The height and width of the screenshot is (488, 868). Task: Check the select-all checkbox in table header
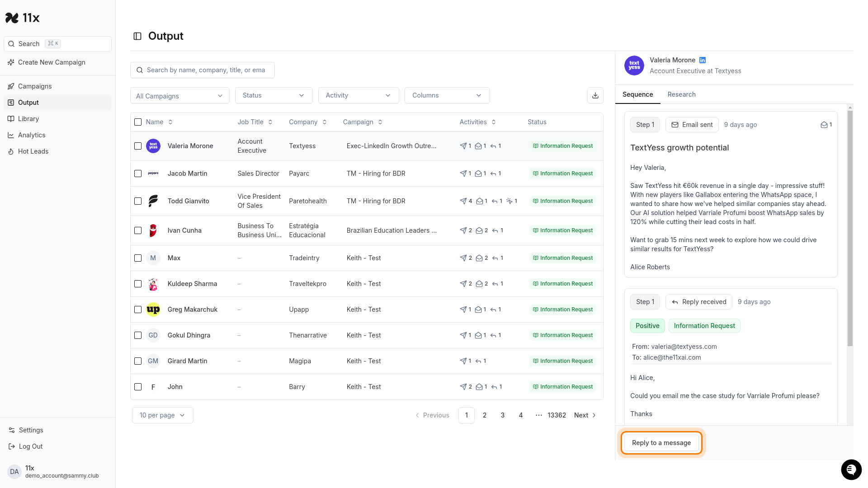[x=138, y=122]
